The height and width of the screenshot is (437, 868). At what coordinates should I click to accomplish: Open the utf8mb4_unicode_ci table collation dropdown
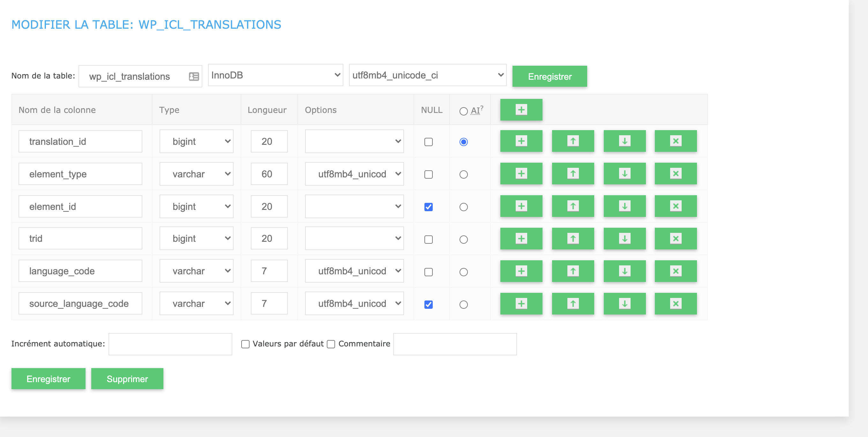428,75
